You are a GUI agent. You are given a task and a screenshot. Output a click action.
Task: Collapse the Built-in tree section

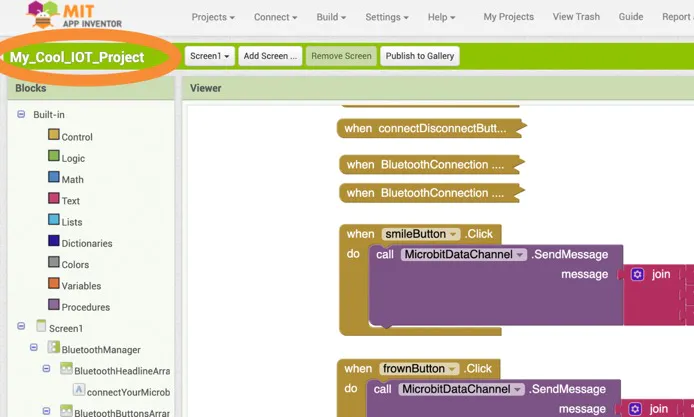[x=21, y=114]
